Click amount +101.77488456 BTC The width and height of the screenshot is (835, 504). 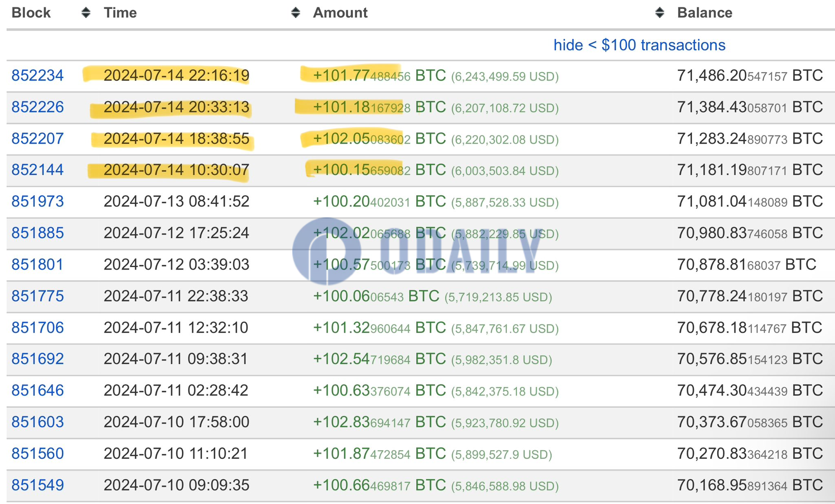(x=380, y=75)
